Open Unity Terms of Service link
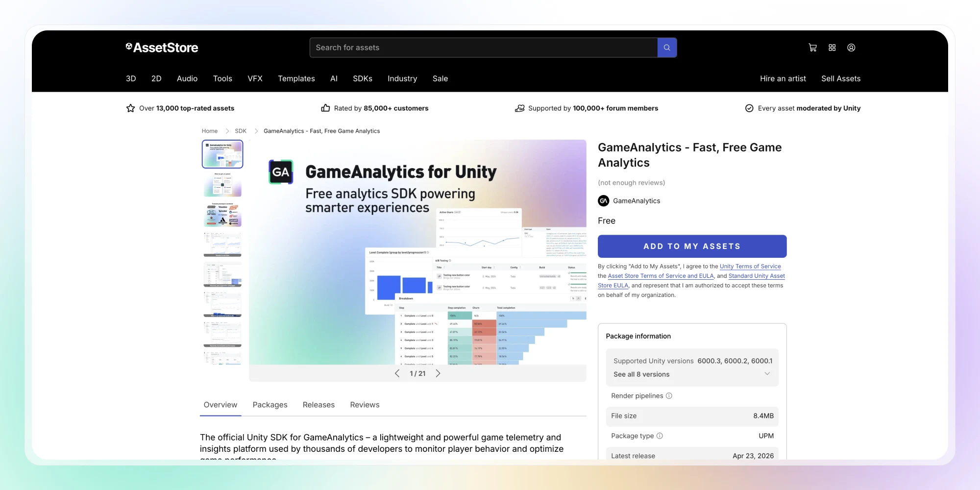980x490 pixels. (750, 267)
